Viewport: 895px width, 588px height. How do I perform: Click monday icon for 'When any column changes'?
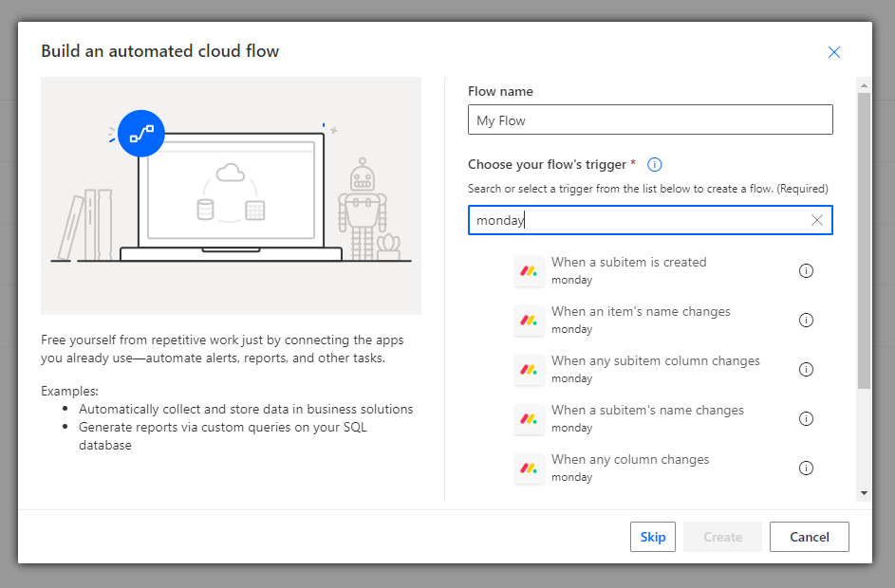pyautogui.click(x=529, y=469)
